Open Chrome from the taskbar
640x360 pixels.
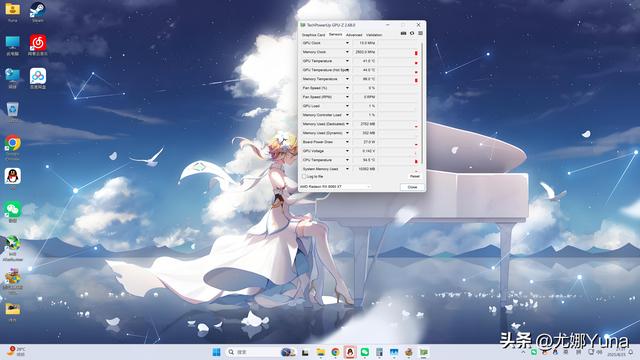click(335, 352)
